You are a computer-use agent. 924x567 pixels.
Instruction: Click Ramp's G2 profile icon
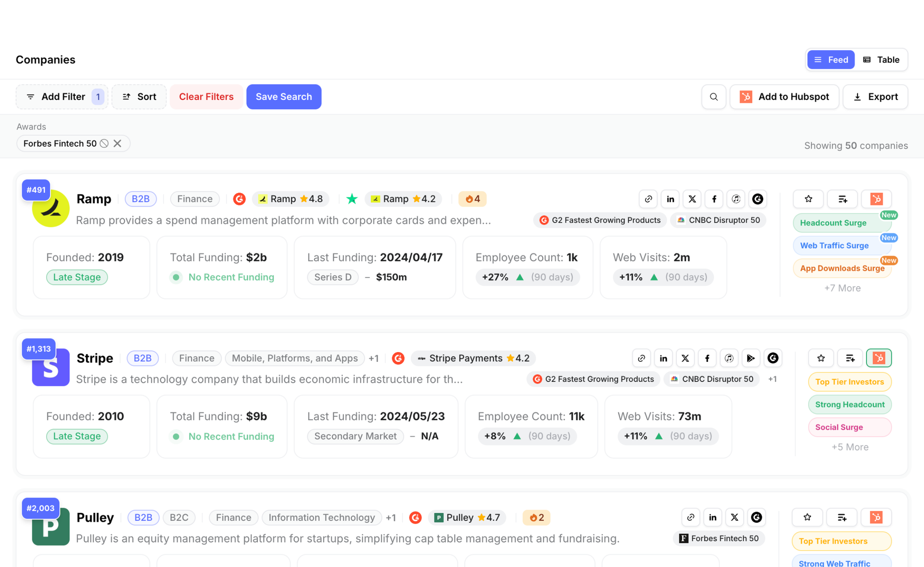[x=758, y=199]
